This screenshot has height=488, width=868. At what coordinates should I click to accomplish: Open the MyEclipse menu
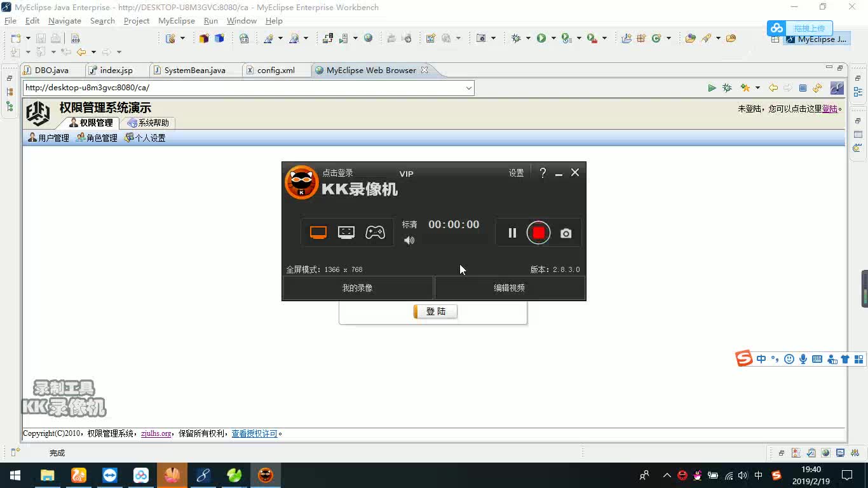coord(177,21)
